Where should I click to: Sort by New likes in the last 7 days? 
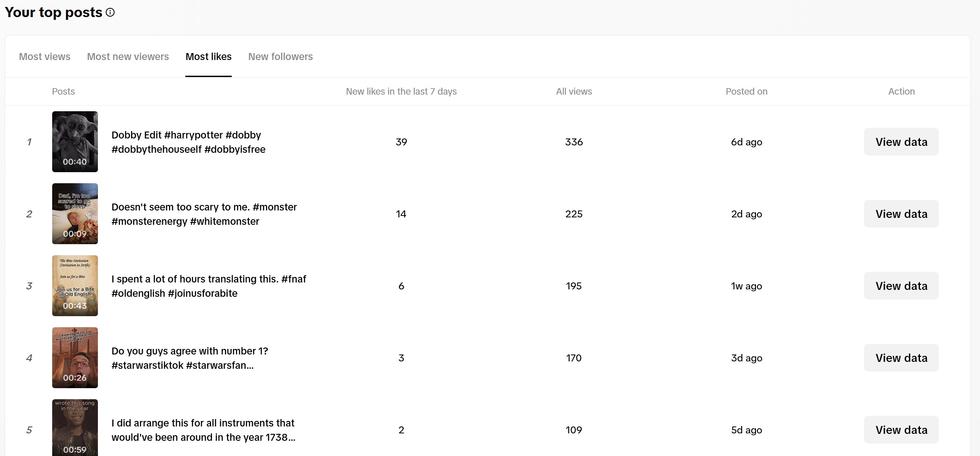pos(401,91)
